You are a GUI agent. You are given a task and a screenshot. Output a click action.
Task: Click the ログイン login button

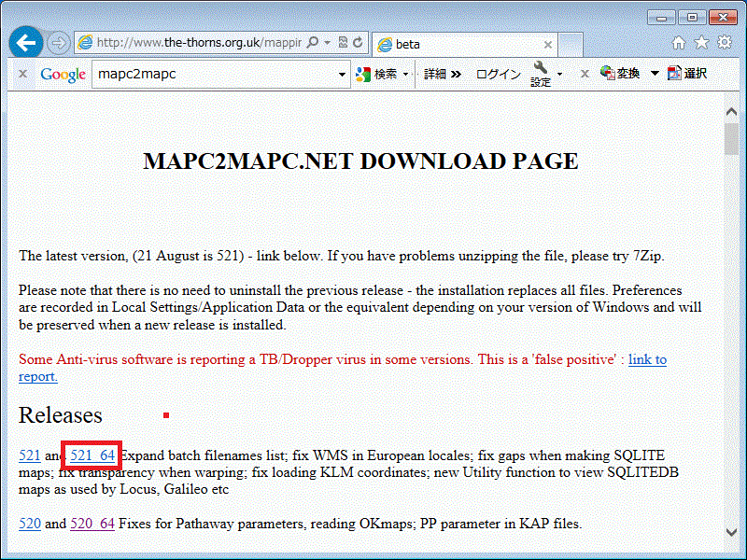[499, 75]
